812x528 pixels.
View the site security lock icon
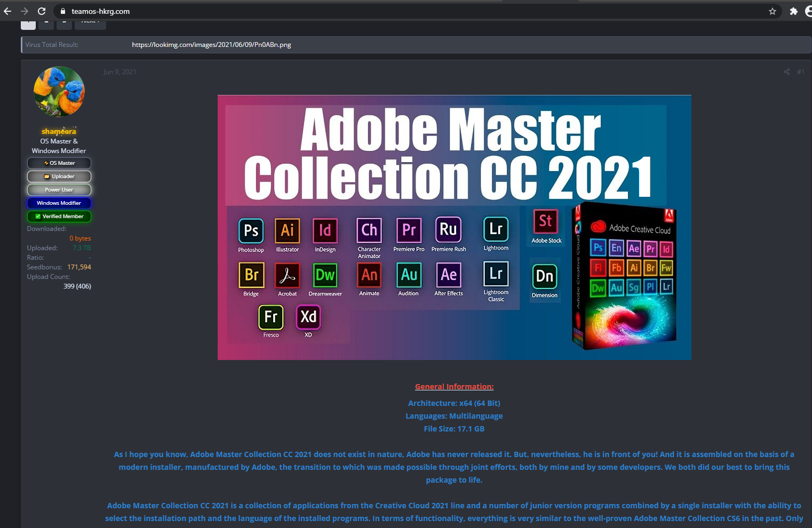pos(63,11)
